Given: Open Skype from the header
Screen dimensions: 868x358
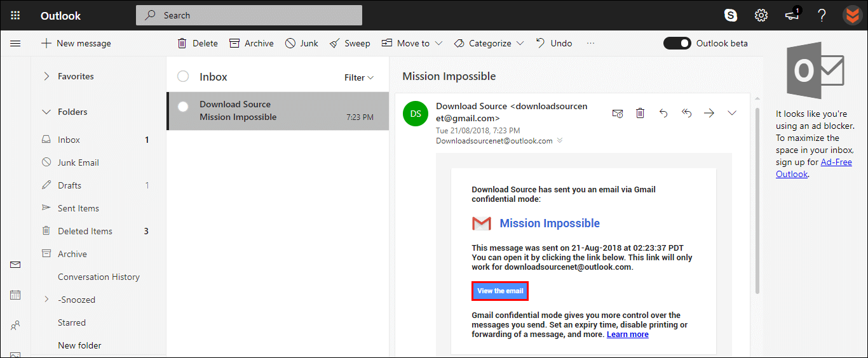Looking at the screenshot, I should coord(731,15).
